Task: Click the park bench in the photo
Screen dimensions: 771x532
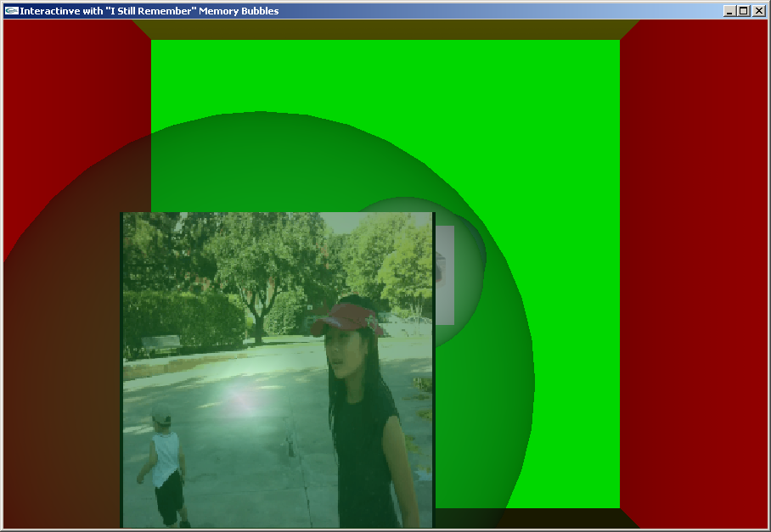Action: click(161, 344)
